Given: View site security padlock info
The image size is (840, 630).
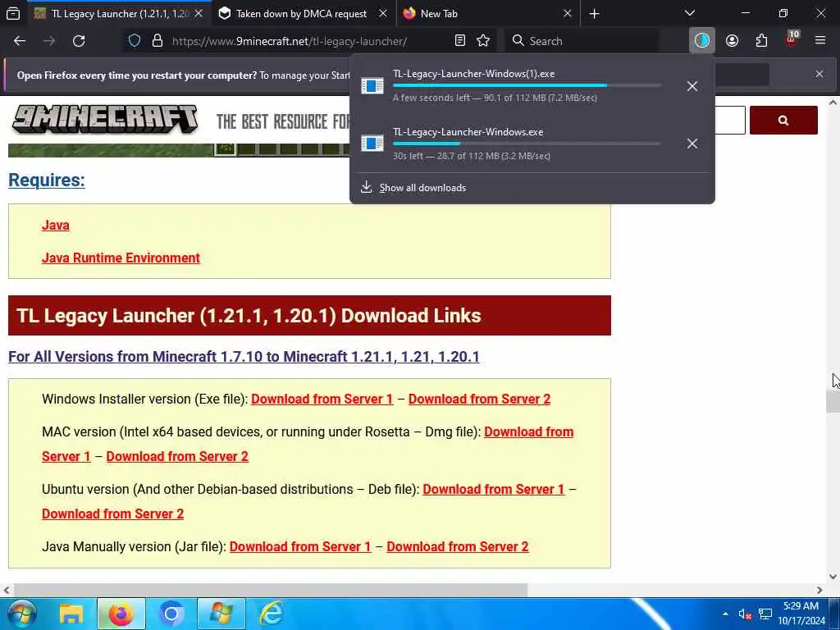Looking at the screenshot, I should 157,41.
